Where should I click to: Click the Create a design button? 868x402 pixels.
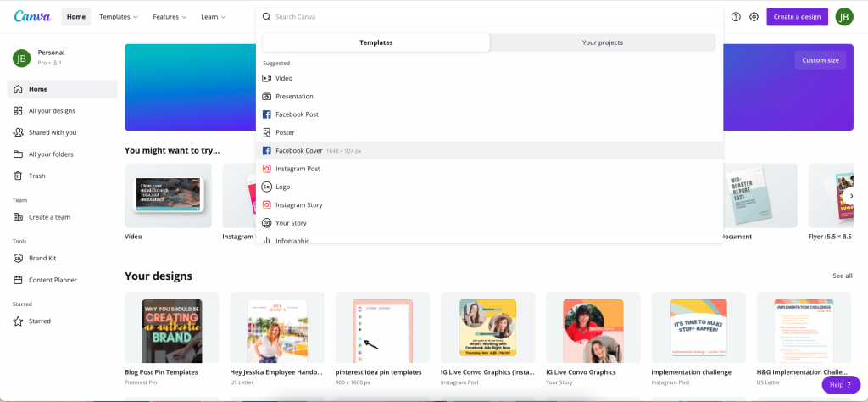coord(797,17)
